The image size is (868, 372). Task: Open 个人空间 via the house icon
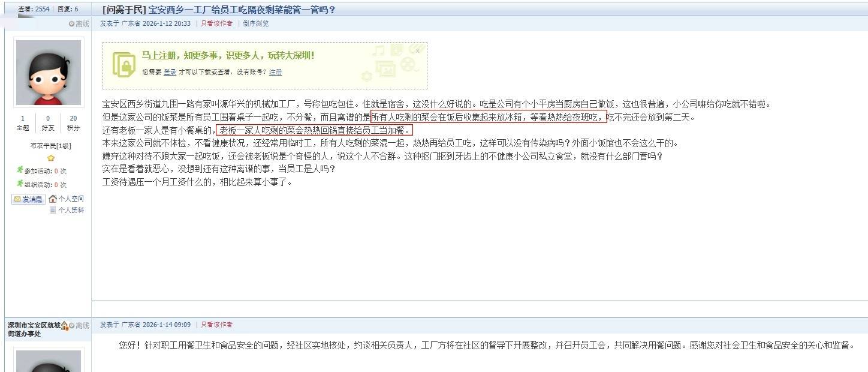53,199
